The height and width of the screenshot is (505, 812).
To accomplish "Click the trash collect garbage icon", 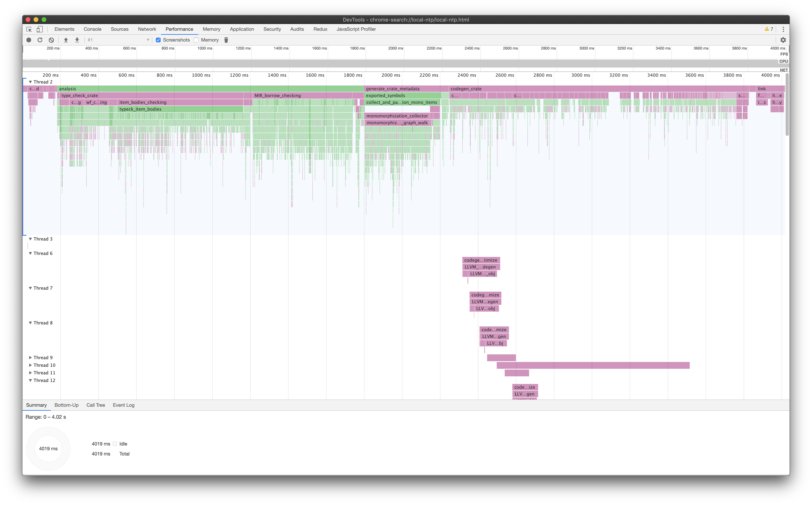I will (x=226, y=40).
